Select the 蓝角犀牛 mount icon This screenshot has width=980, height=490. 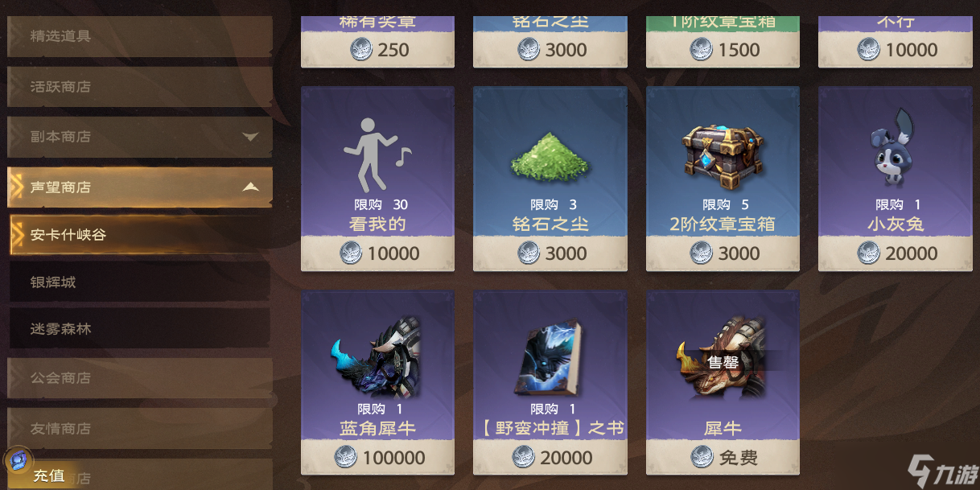pyautogui.click(x=377, y=357)
